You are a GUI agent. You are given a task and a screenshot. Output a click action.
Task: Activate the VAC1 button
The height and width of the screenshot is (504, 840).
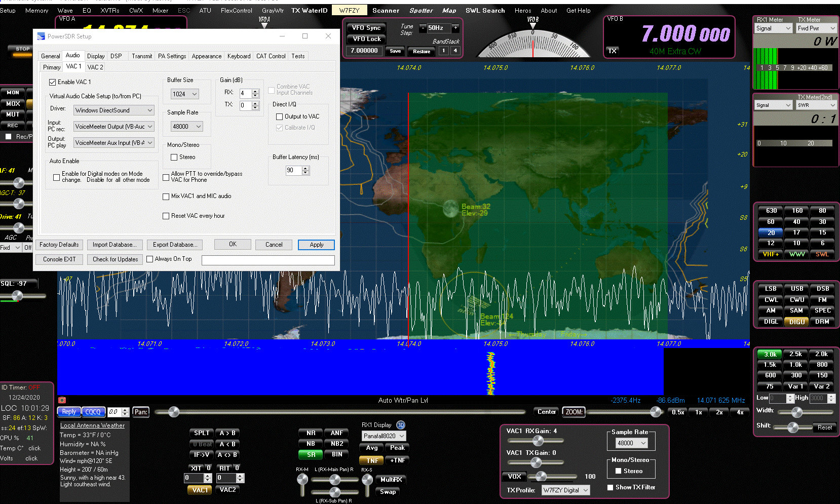[200, 490]
